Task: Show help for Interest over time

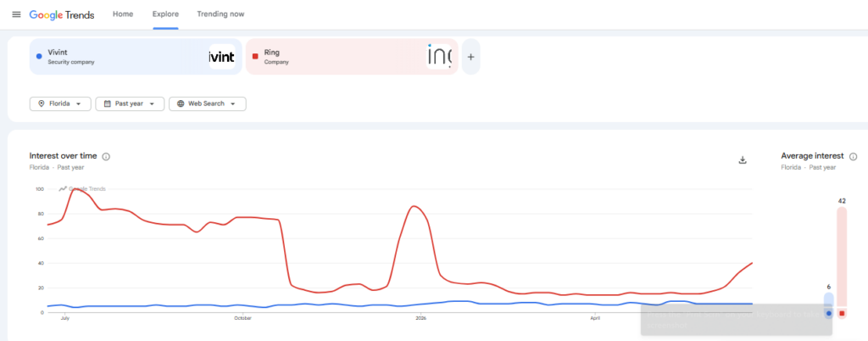Action: [x=106, y=157]
